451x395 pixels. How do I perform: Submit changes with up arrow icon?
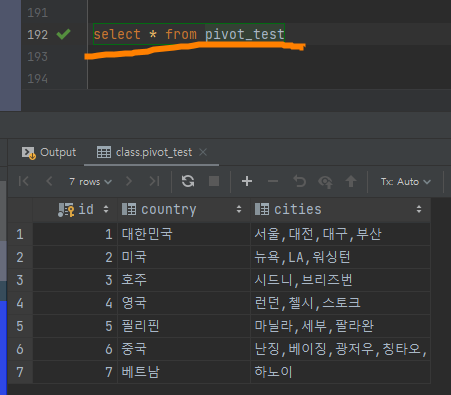point(351,181)
